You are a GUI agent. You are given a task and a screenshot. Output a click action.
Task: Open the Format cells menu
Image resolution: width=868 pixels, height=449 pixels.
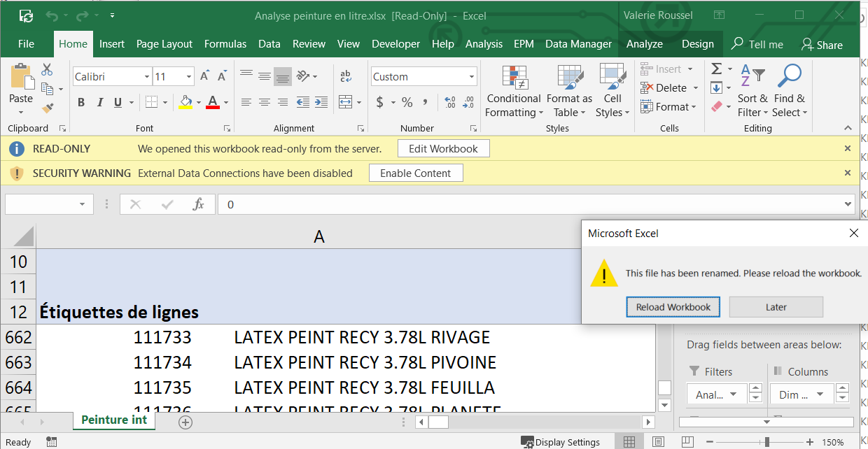(x=668, y=107)
